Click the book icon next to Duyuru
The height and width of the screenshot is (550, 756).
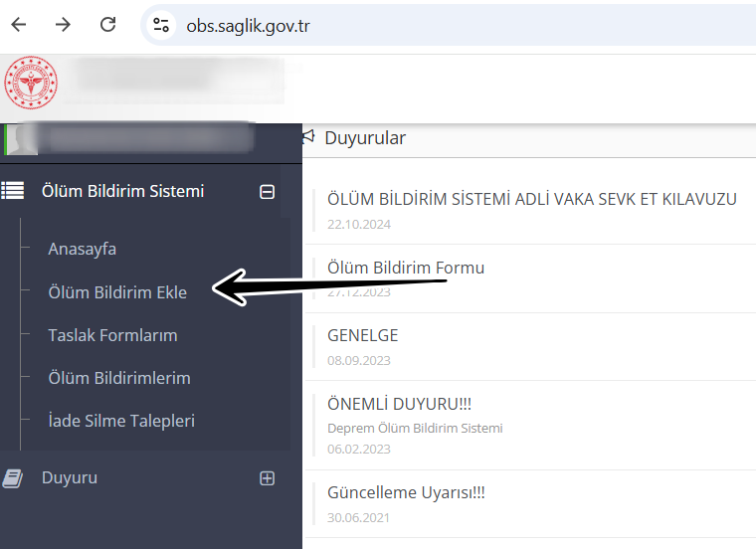click(x=13, y=478)
